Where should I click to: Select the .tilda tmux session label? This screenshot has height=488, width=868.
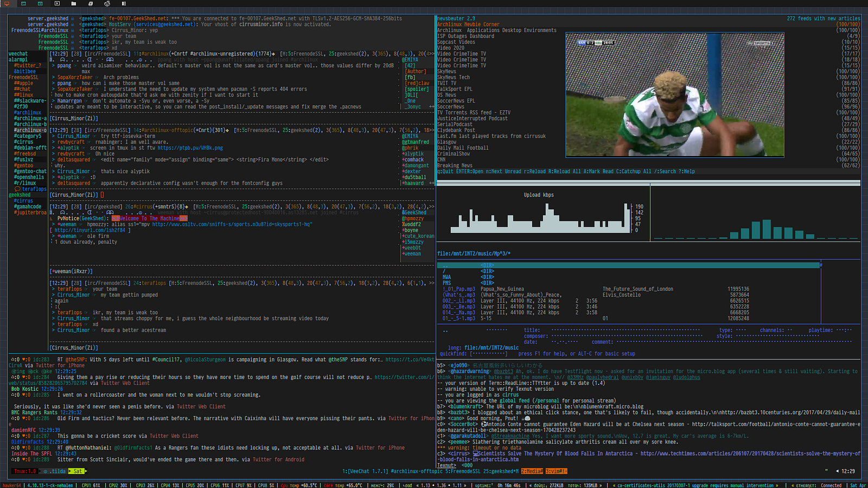pos(54,471)
